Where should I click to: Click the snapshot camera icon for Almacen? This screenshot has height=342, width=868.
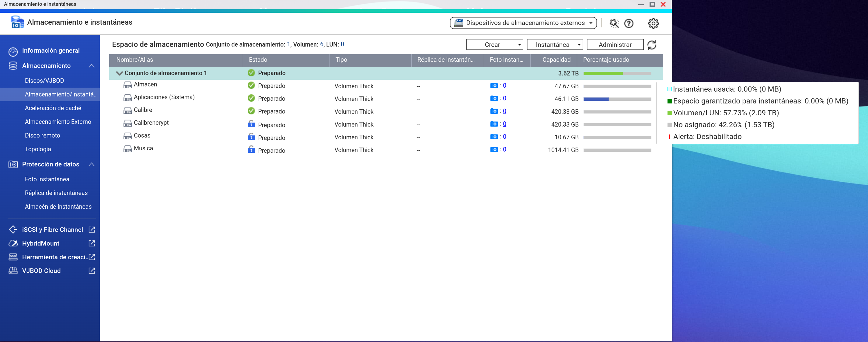pos(494,85)
